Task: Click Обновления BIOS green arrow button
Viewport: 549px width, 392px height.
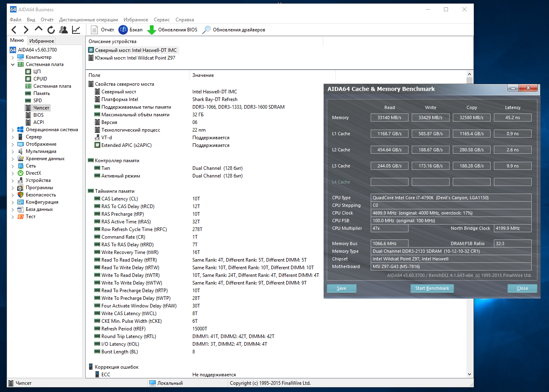Action: coord(173,30)
